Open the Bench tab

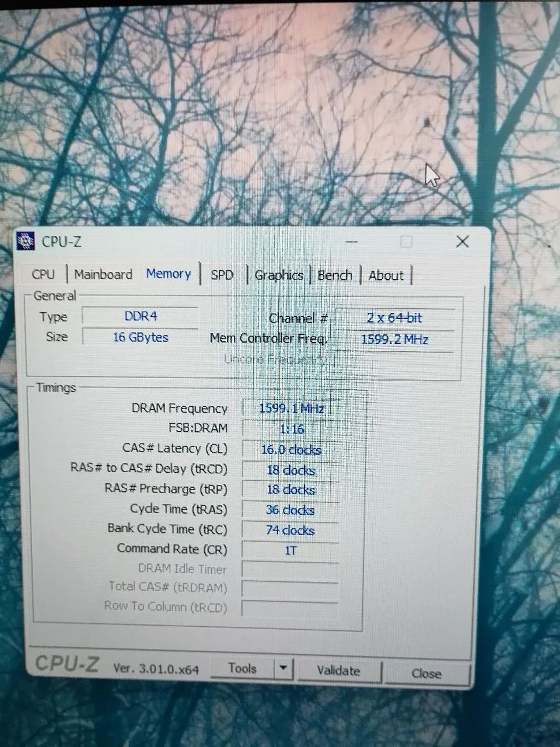[x=335, y=275]
